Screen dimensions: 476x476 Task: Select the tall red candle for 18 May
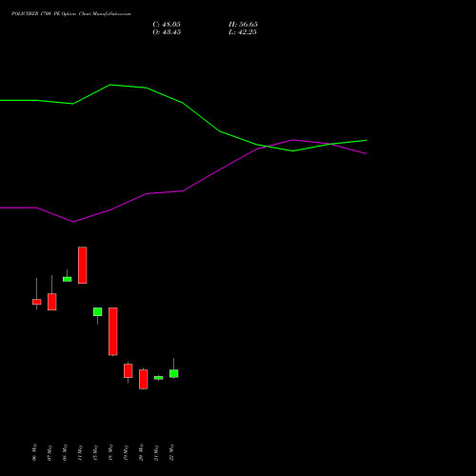113,331
